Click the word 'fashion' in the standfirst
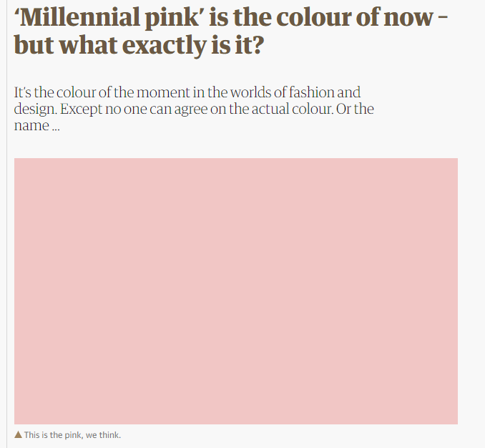 [311, 92]
